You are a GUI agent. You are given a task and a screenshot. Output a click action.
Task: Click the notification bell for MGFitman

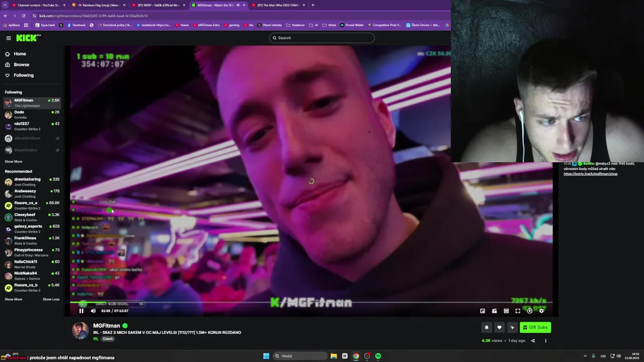487,327
